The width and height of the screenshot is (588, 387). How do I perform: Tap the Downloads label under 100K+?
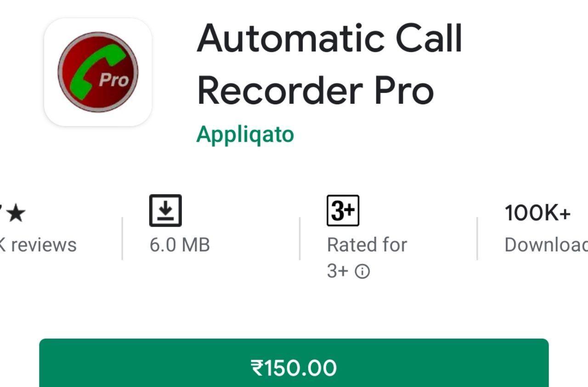pos(546,245)
